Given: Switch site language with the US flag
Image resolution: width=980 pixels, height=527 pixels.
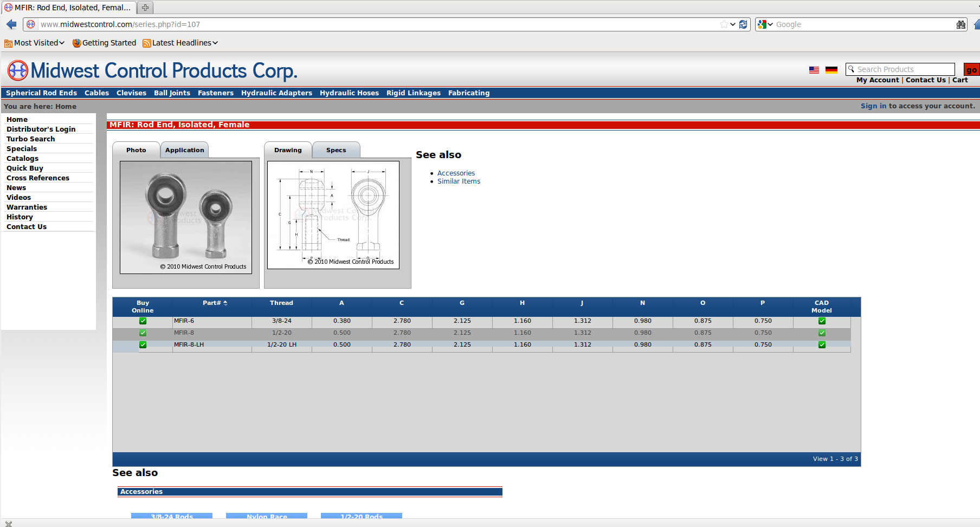Looking at the screenshot, I should tap(814, 70).
